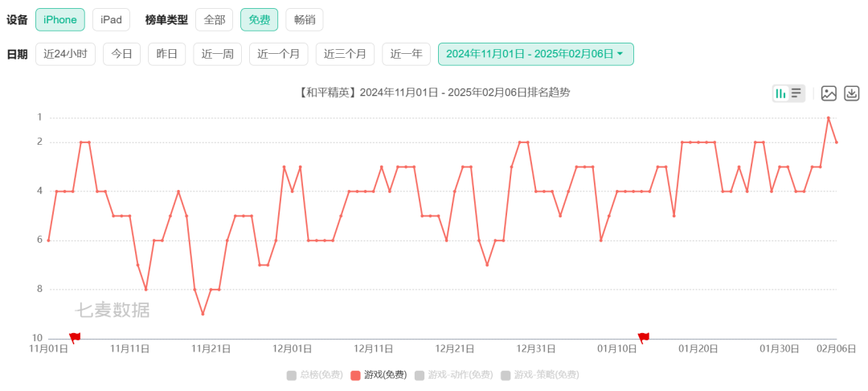Toggle 游戏(免费) legend series
Screen dimensions: 868x391
tap(378, 375)
